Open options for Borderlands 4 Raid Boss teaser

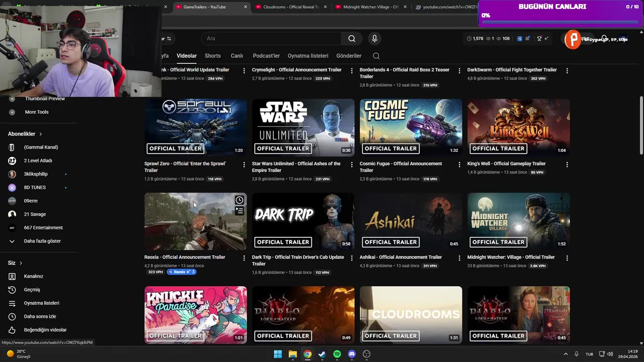pos(459,71)
